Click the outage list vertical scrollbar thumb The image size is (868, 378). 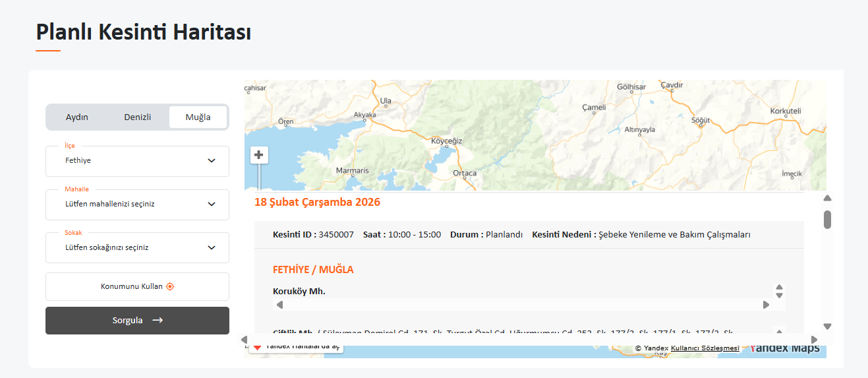(x=828, y=220)
